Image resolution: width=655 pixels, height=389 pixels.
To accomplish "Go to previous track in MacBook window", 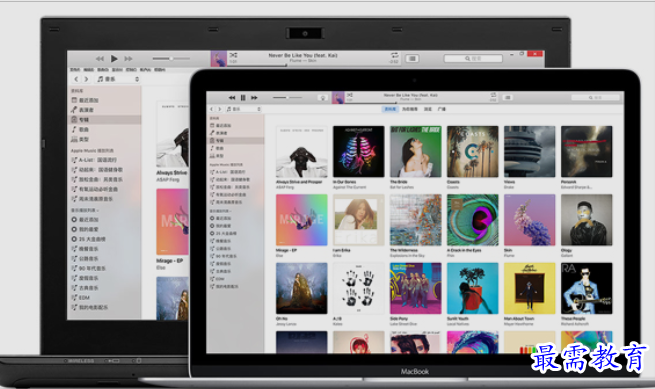I will pyautogui.click(x=232, y=98).
